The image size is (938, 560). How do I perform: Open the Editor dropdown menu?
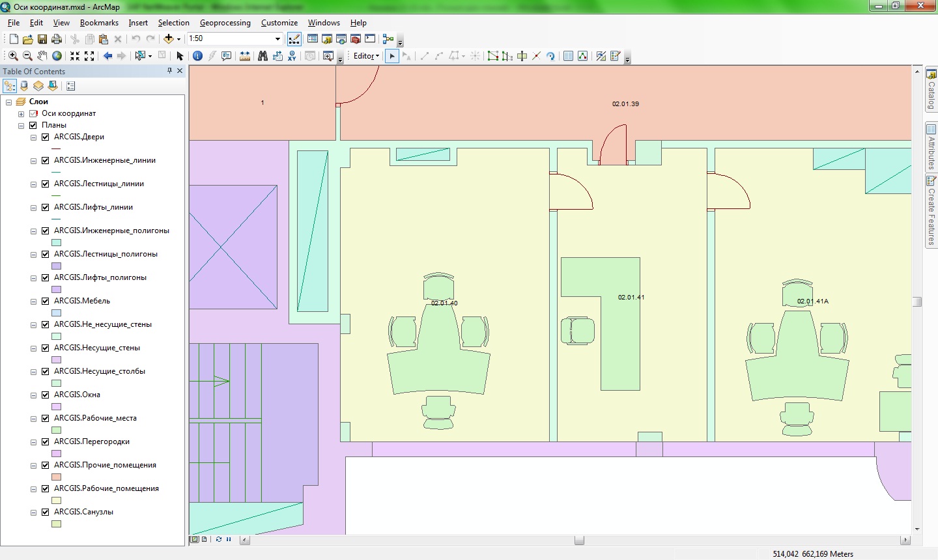tap(366, 56)
